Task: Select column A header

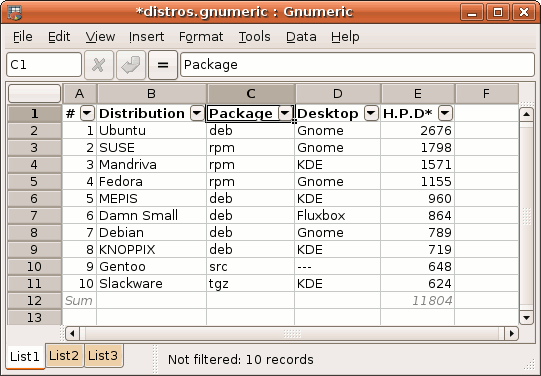Action: tap(80, 93)
